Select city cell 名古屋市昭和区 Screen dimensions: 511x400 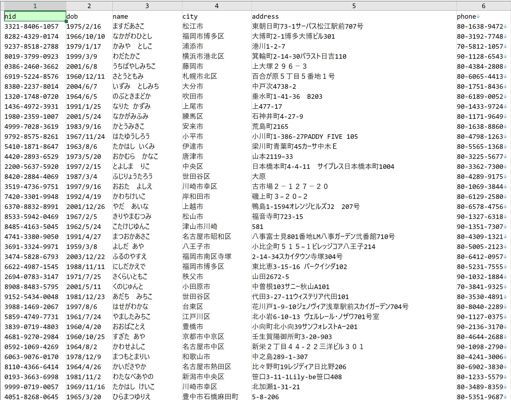click(216, 236)
